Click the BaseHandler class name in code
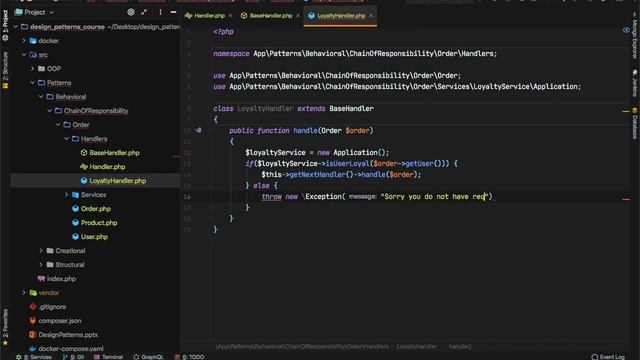This screenshot has height=360, width=640. point(351,109)
